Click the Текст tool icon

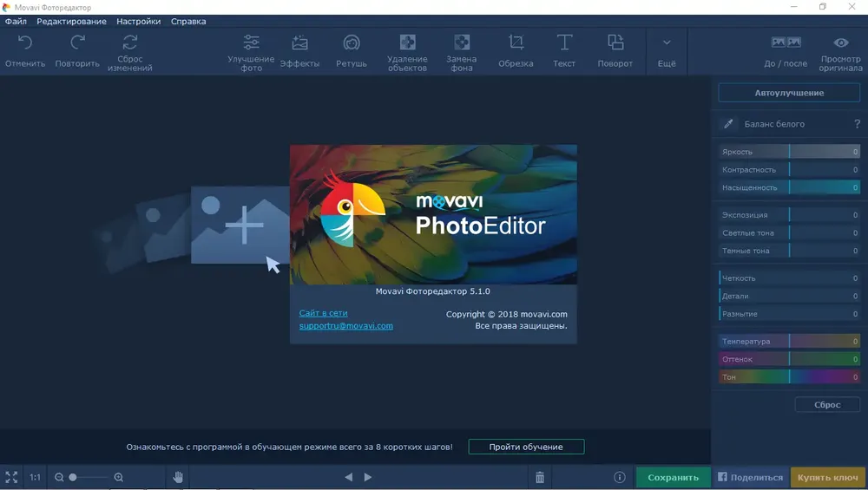564,50
